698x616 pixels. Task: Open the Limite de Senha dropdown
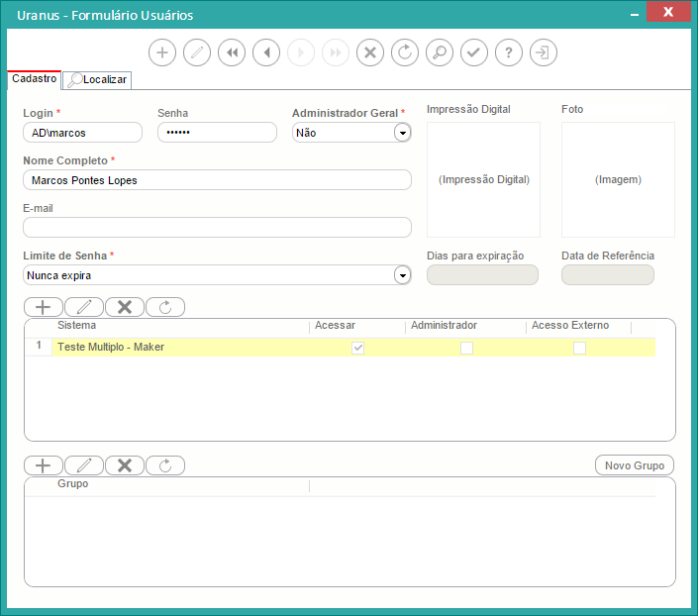tap(402, 275)
